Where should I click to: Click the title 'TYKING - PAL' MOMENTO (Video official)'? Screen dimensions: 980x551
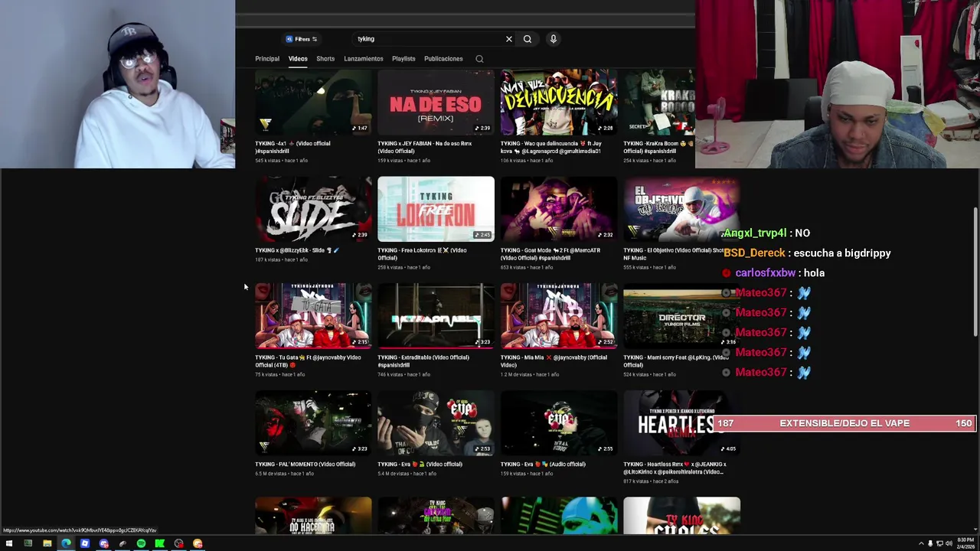point(305,465)
